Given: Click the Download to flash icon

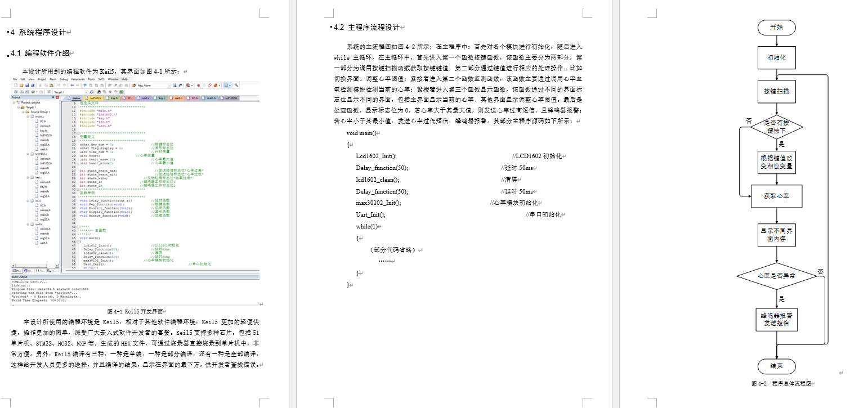Looking at the screenshot, I should click(33, 91).
